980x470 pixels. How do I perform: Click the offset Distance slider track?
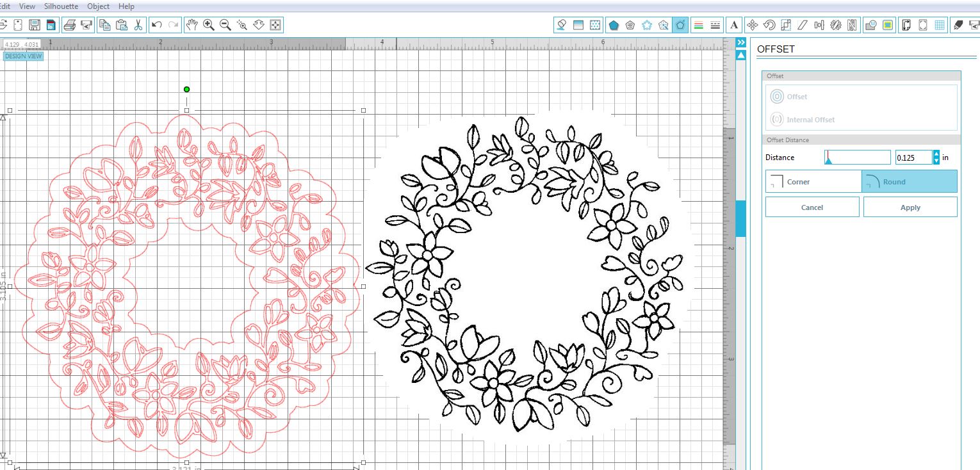[x=858, y=158]
